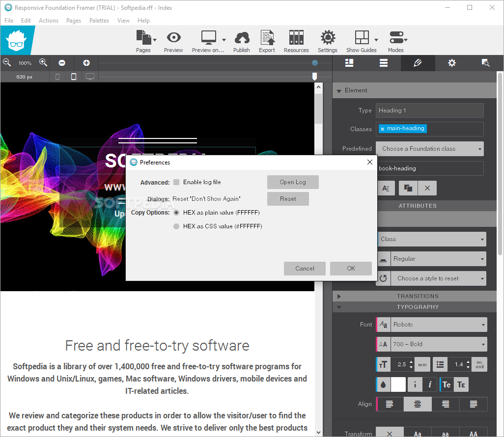This screenshot has width=504, height=437.
Task: Open the Help menu
Action: coord(143,21)
